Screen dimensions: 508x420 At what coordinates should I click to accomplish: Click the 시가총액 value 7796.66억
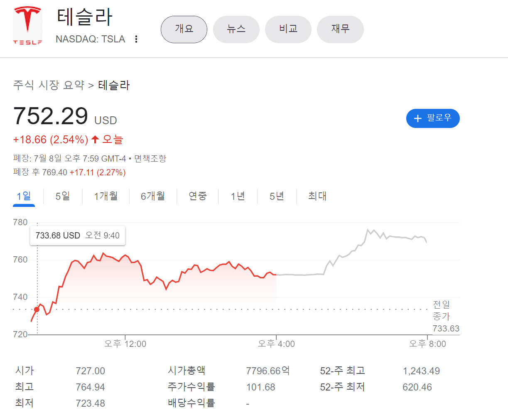click(268, 371)
